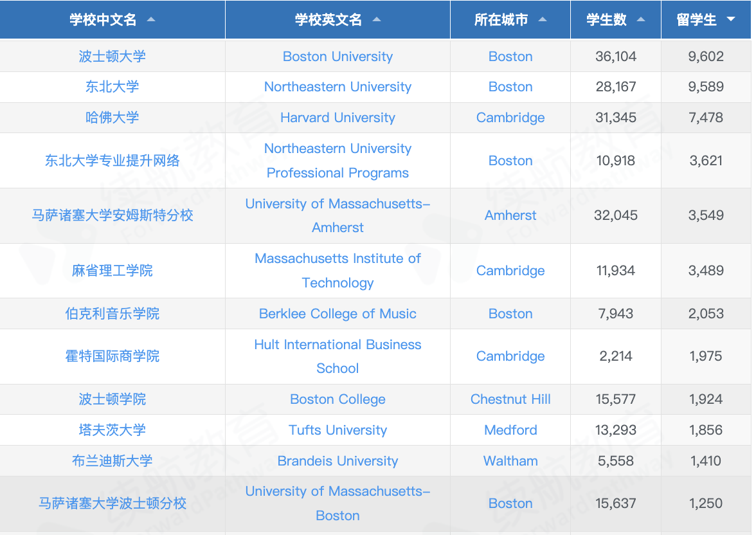Click the Chestnut Hill city link
Screen dimensions: 756x535
[510, 399]
